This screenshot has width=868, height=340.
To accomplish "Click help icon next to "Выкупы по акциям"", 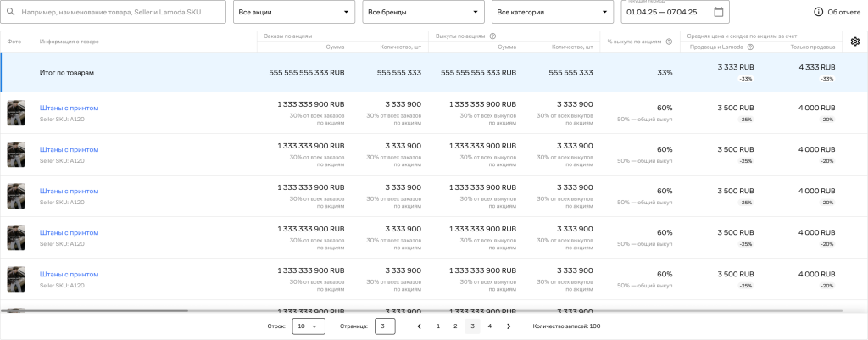I will (x=492, y=36).
